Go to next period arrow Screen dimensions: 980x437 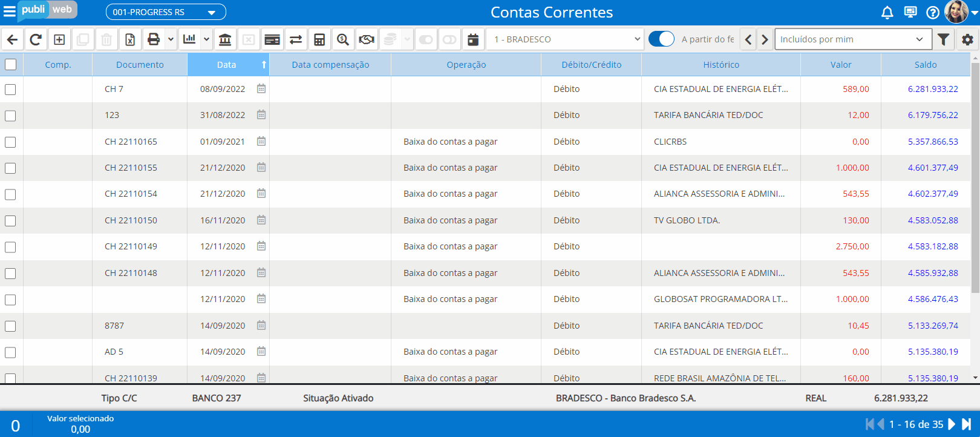click(765, 39)
